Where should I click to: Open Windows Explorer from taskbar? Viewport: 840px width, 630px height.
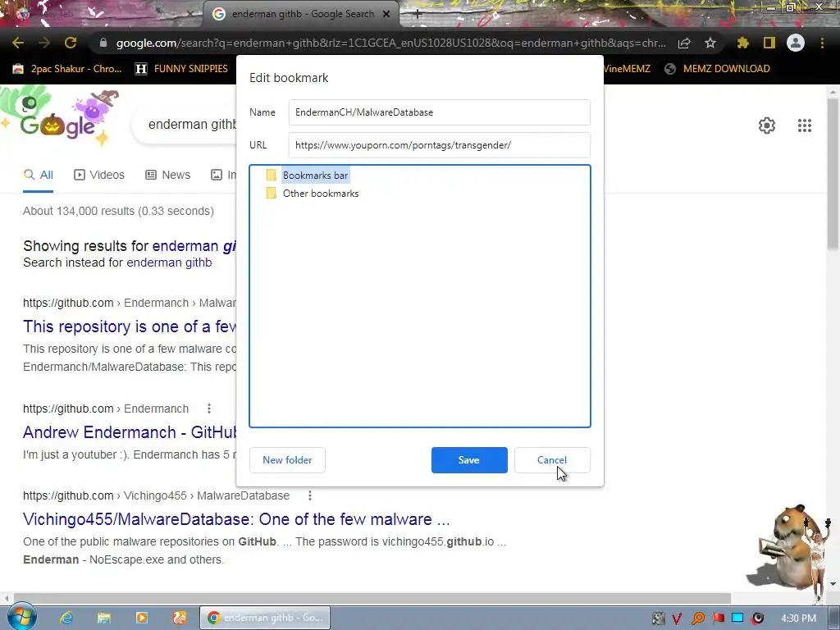104,618
